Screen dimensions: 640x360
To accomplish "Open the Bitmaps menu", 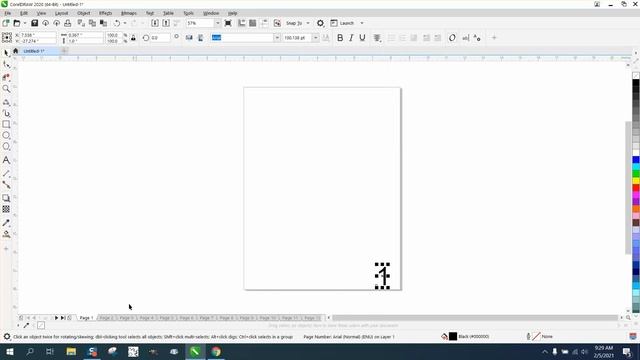I will [x=129, y=13].
